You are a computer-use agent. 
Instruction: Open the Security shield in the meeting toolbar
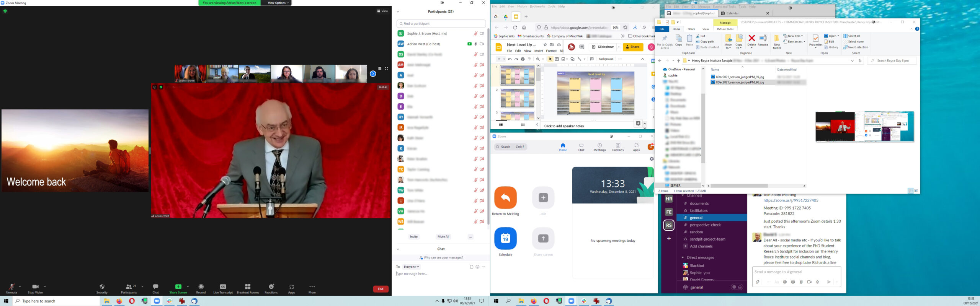102,287
